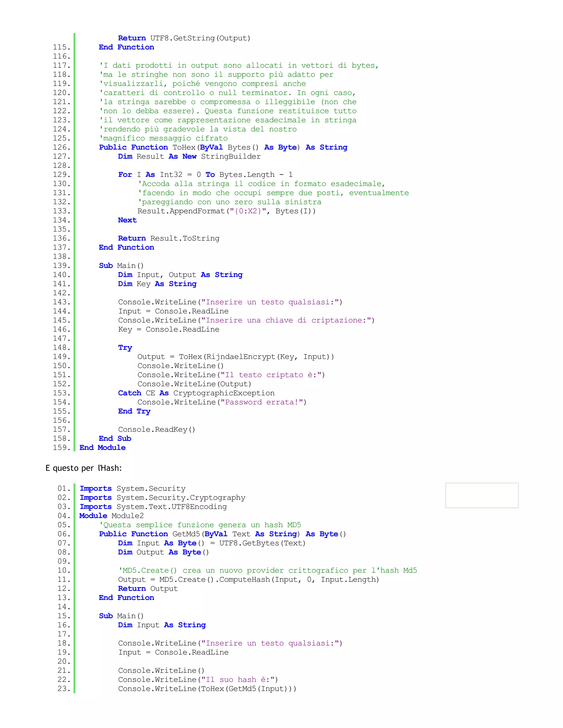The image size is (563, 728).
Task: Select 'Return Result.ToString' line
Action: [x=169, y=238]
